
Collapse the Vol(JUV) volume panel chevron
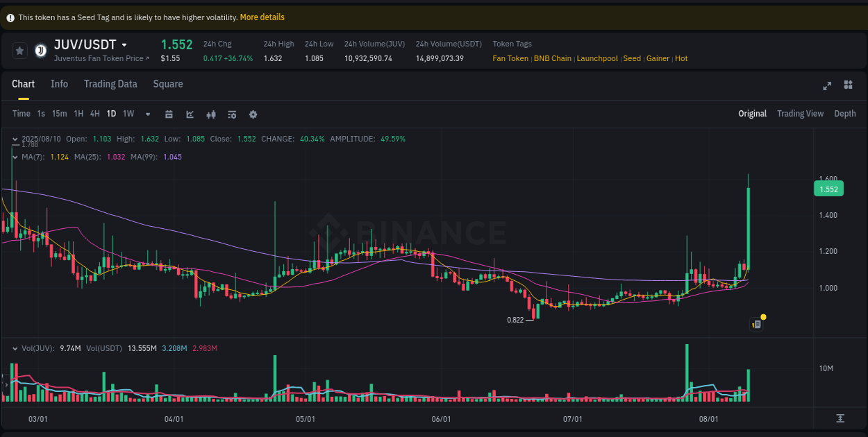[x=15, y=348]
